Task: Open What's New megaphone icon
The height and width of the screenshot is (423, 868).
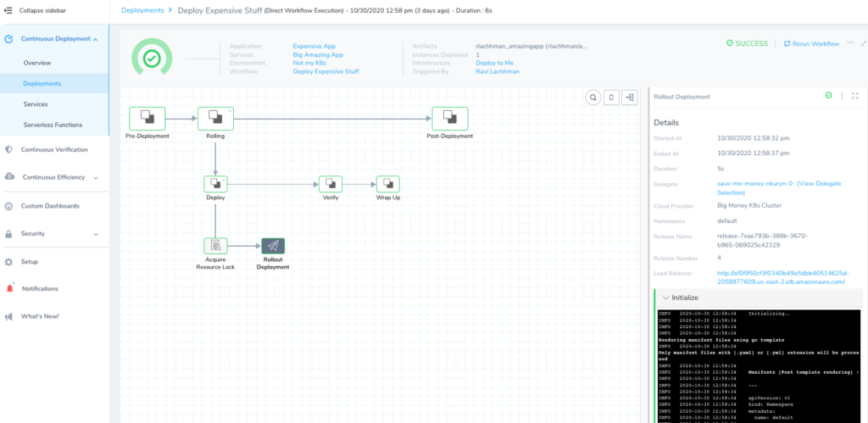Action: [x=8, y=317]
